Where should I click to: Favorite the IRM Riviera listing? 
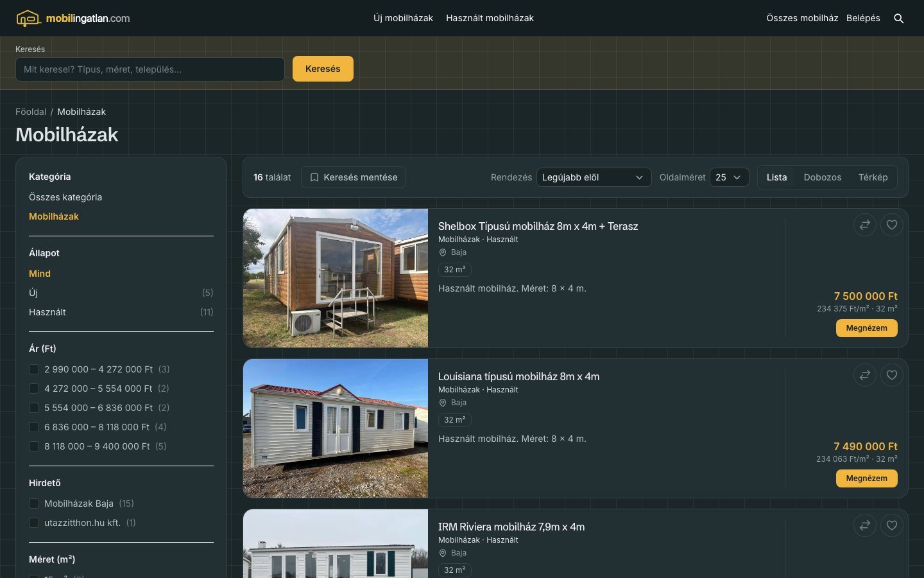[x=892, y=525]
